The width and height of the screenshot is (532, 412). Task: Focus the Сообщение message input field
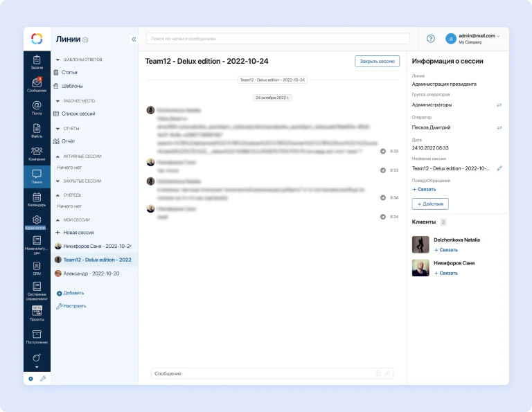click(263, 373)
